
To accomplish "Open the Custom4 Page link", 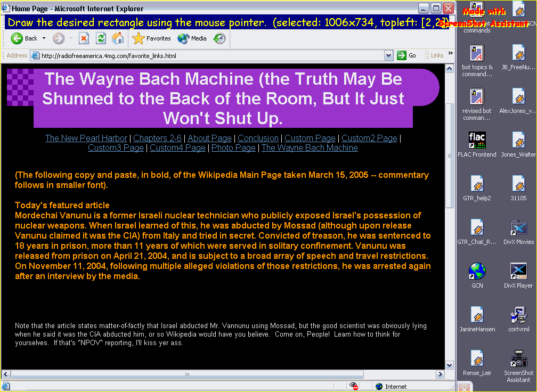I will click(177, 148).
